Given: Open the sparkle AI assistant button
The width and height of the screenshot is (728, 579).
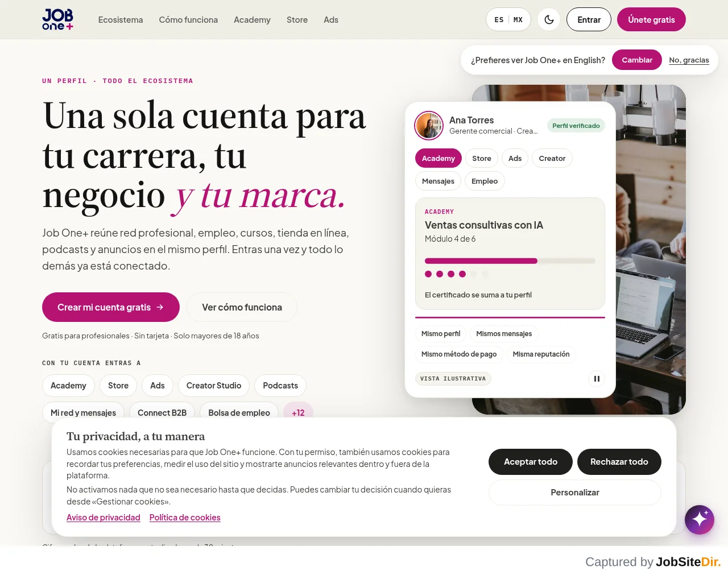Looking at the screenshot, I should pos(700,519).
